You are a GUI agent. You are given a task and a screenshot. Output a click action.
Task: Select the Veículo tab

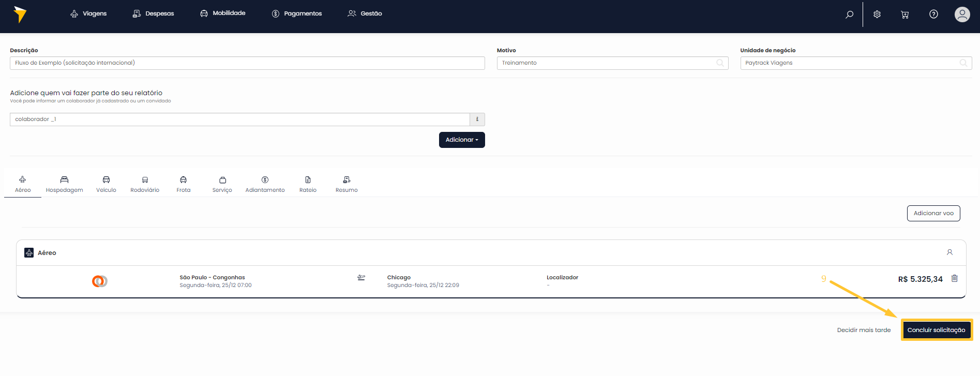[x=106, y=184]
